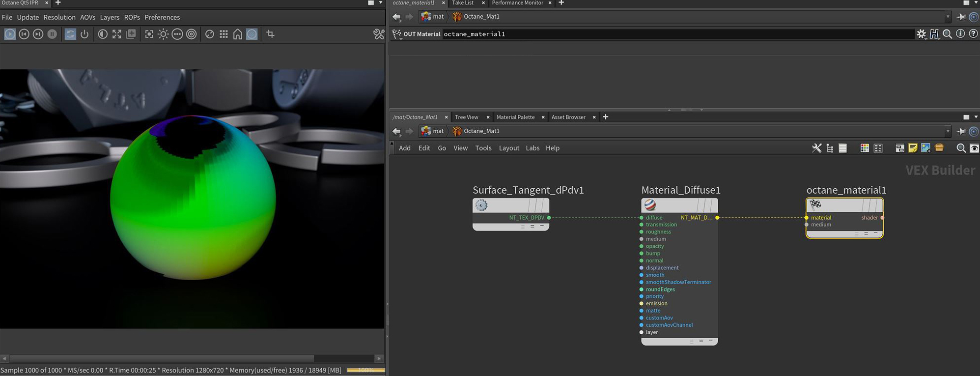Switch to the Material Palette tab
The height and width of the screenshot is (376, 980).
click(x=515, y=117)
